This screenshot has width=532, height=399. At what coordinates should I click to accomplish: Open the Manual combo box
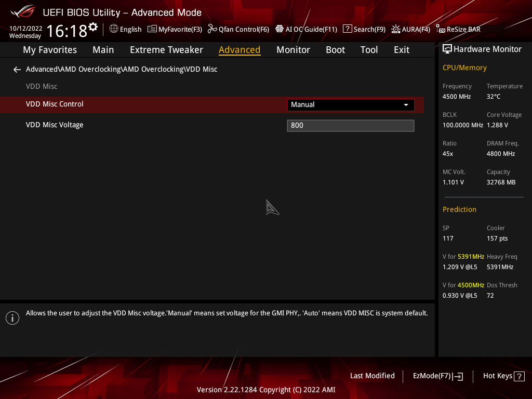(351, 105)
